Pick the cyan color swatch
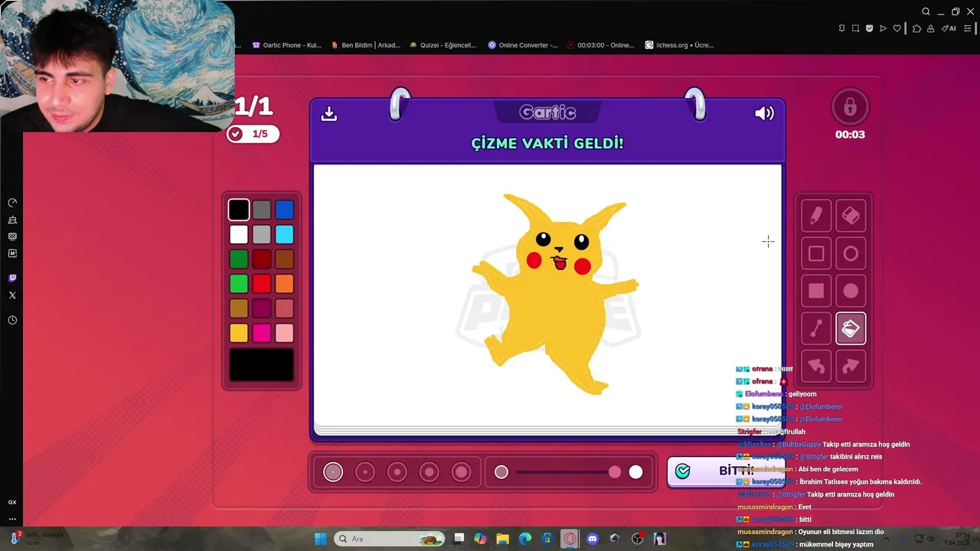This screenshot has width=980, height=551. tap(285, 234)
